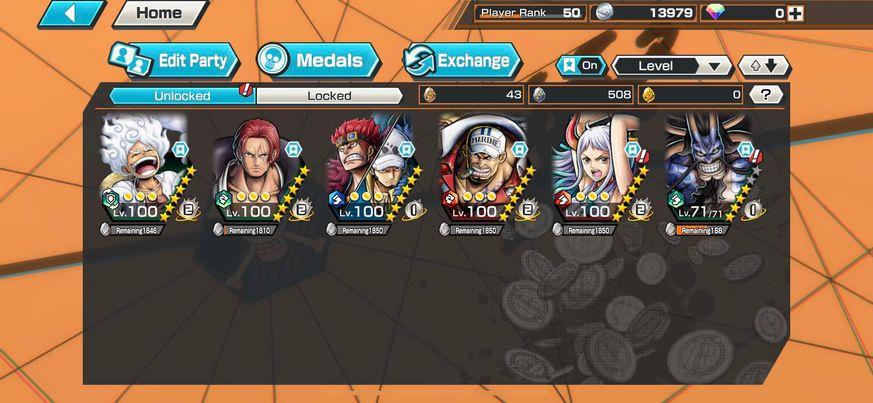
Task: Toggle the favorites filter On switch
Action: click(x=581, y=66)
